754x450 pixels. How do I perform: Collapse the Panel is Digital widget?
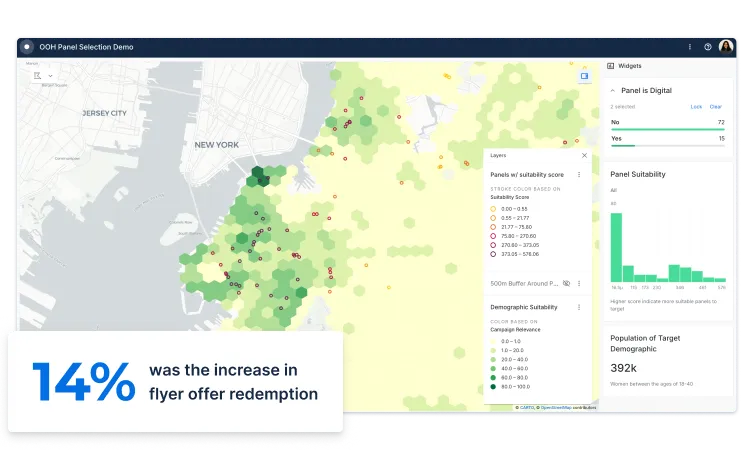[x=612, y=90]
